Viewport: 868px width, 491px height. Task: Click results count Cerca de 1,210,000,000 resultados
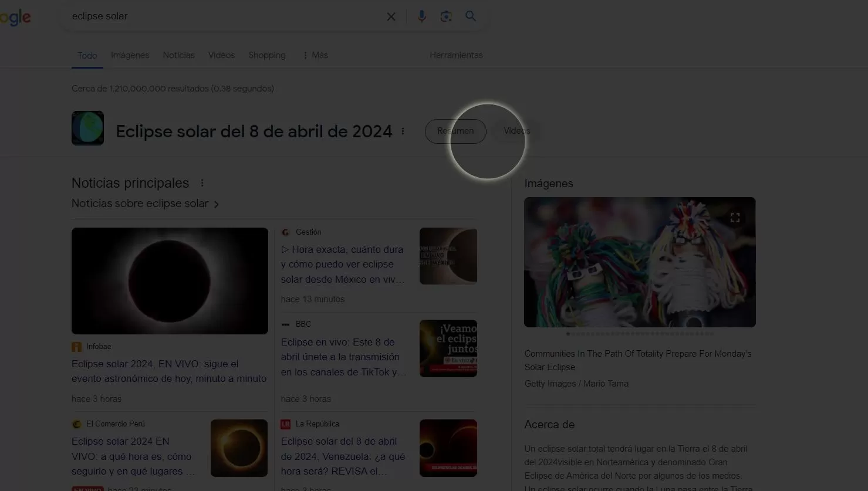point(173,89)
